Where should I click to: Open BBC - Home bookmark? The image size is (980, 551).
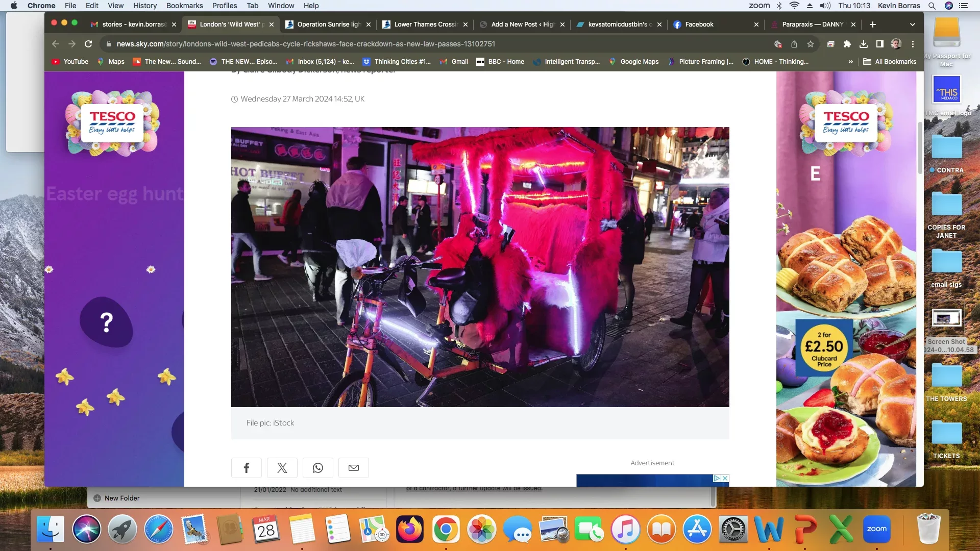tap(500, 62)
